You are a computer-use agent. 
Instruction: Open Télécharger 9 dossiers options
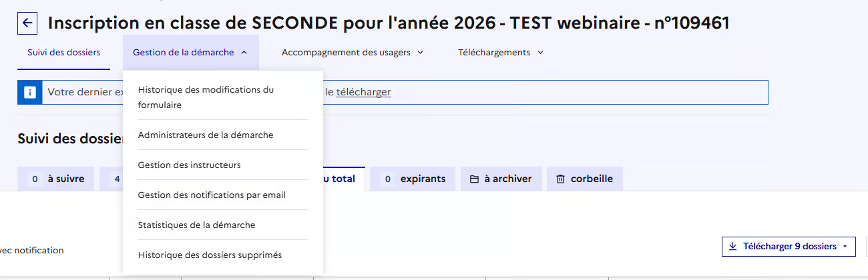pyautogui.click(x=788, y=247)
